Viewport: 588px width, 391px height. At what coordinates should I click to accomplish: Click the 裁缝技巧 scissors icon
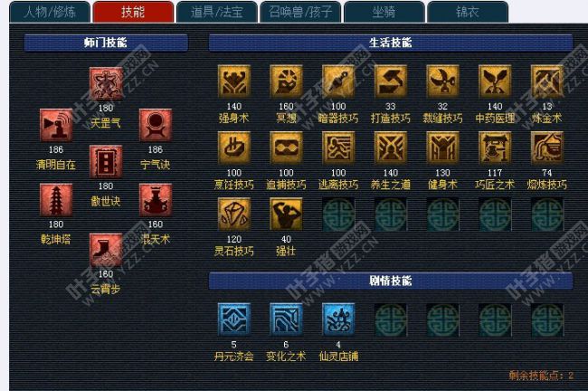(x=443, y=81)
